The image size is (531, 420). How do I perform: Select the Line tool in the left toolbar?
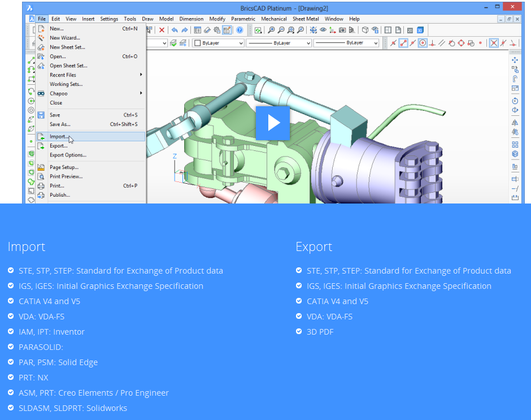coord(31,60)
